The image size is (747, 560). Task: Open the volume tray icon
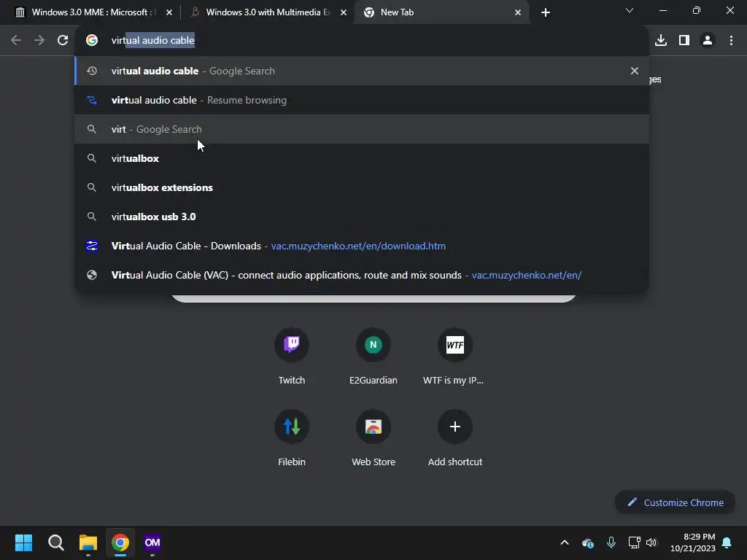[x=651, y=542]
